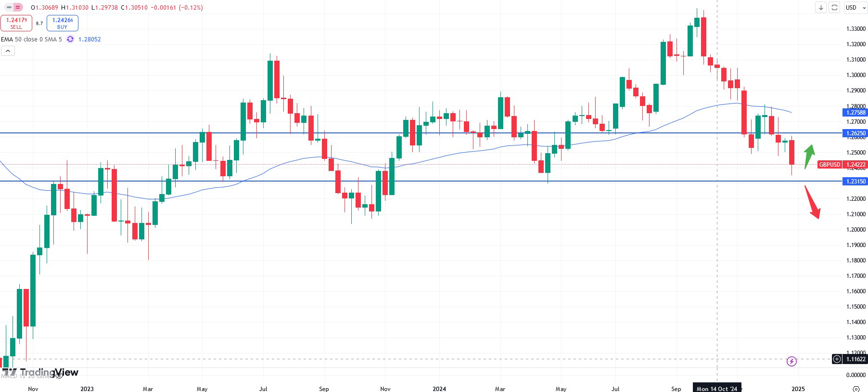Open chart settings gear in bottom corner
Screen dimensions: 868x392
pos(856,389)
